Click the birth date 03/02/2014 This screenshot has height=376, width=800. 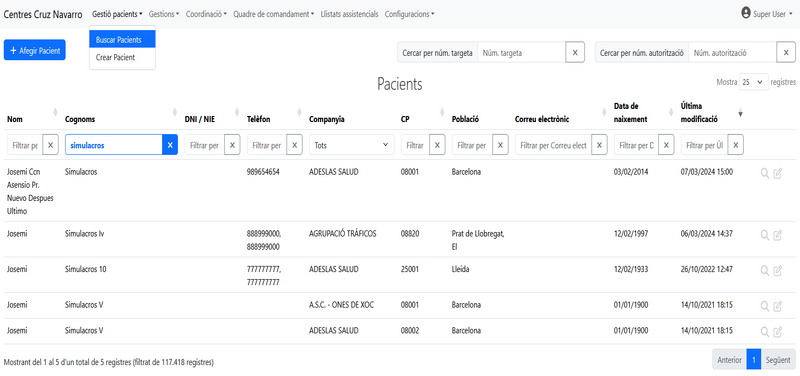coord(631,172)
